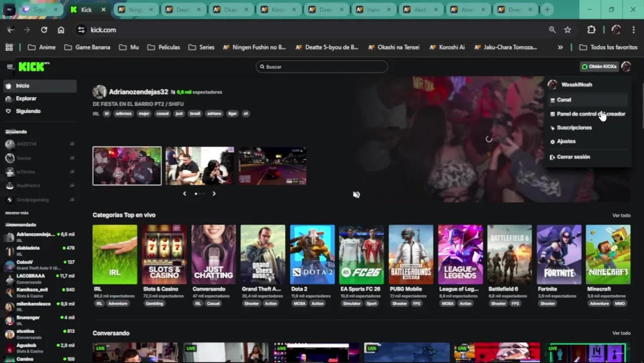Click the browser home icon
This screenshot has height=363, width=644.
pos(61,30)
